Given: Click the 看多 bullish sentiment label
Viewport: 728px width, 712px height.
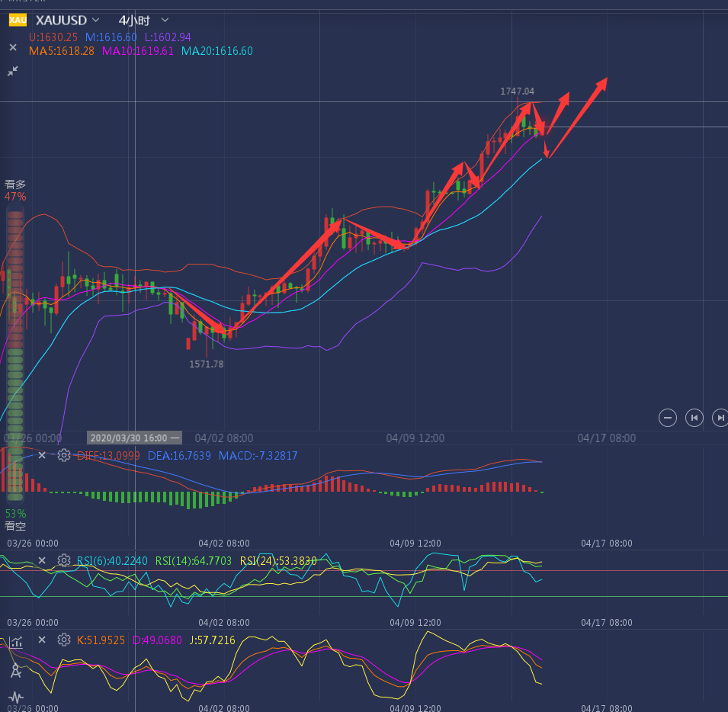Looking at the screenshot, I should (x=15, y=184).
